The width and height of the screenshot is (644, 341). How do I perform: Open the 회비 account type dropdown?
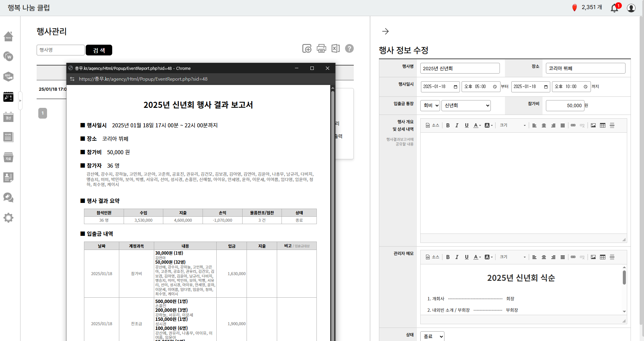tap(430, 105)
